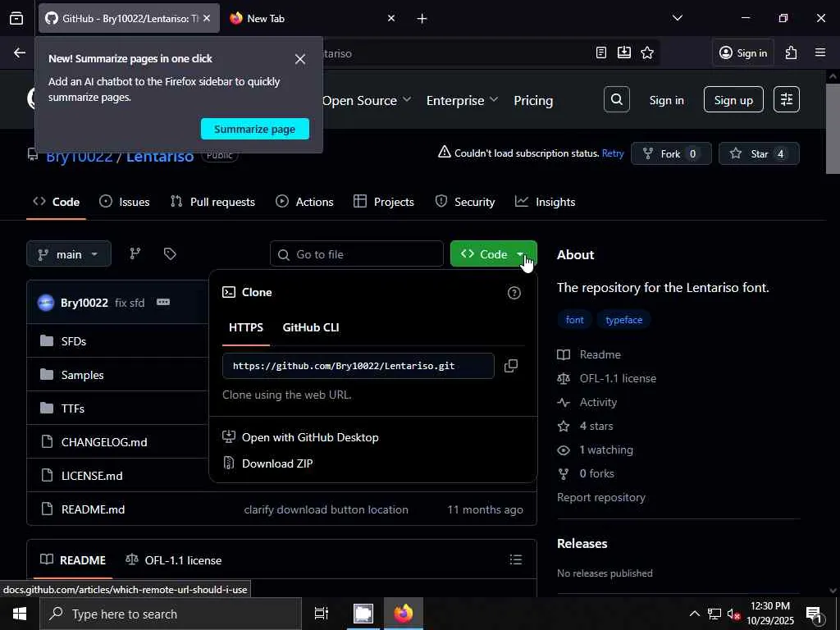The width and height of the screenshot is (840, 630).
Task: Click the Sign up button
Action: click(733, 99)
